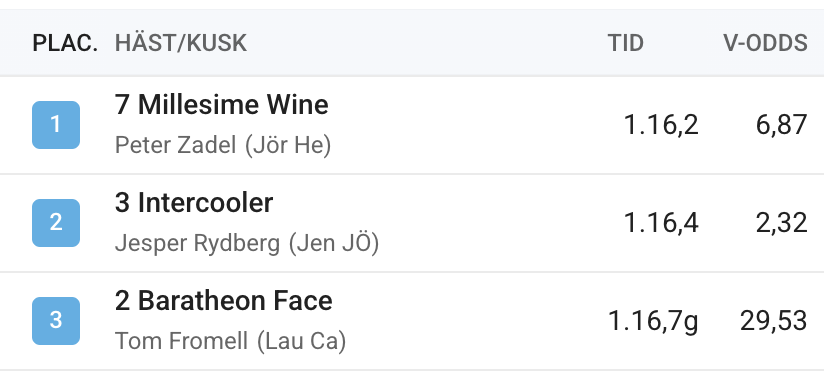This screenshot has width=824, height=372.
Task: Click the blue placement badge number 2
Action: point(56,223)
